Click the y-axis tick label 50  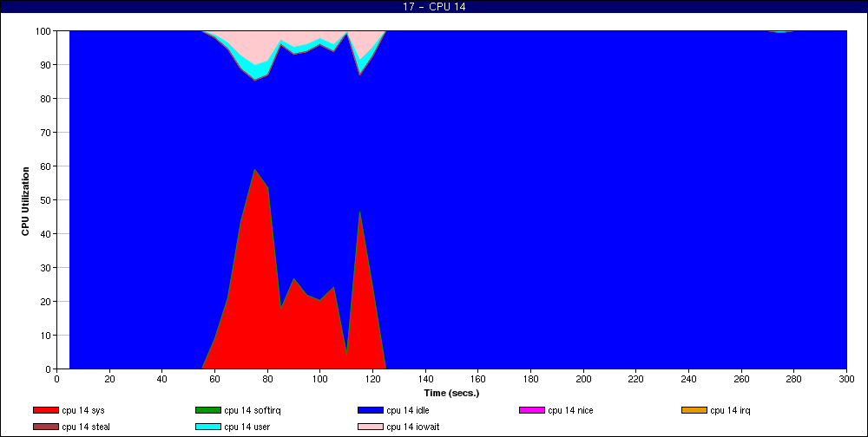click(x=45, y=200)
